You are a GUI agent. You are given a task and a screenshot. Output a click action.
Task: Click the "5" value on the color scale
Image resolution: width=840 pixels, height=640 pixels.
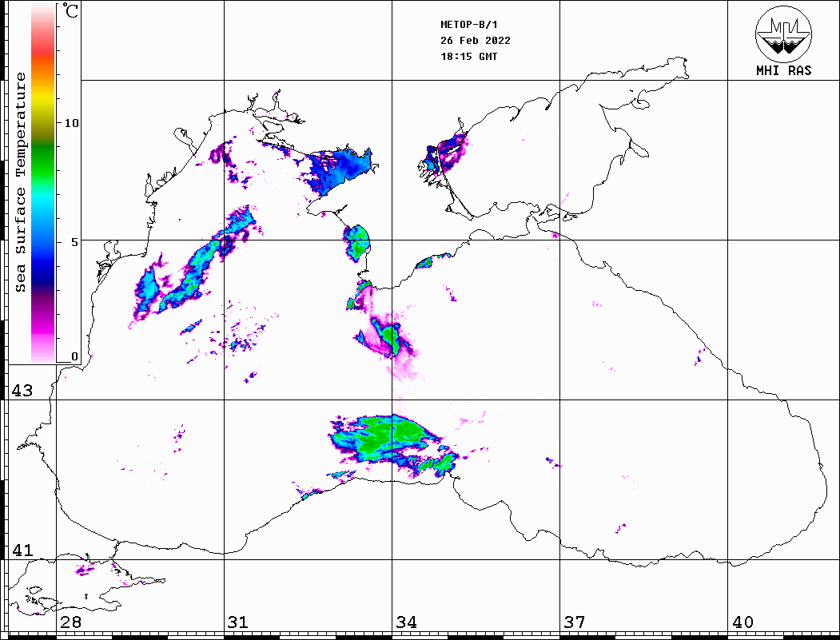(75, 242)
